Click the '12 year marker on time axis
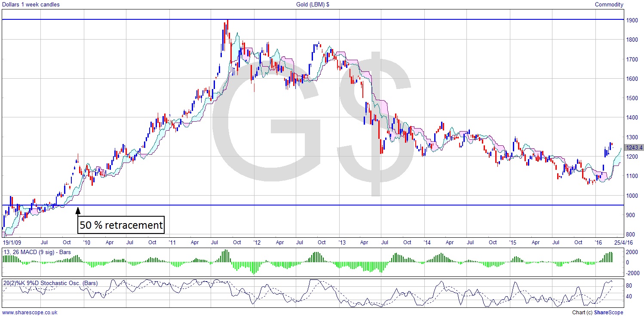Screen dimensions: 644x316 pos(255,242)
